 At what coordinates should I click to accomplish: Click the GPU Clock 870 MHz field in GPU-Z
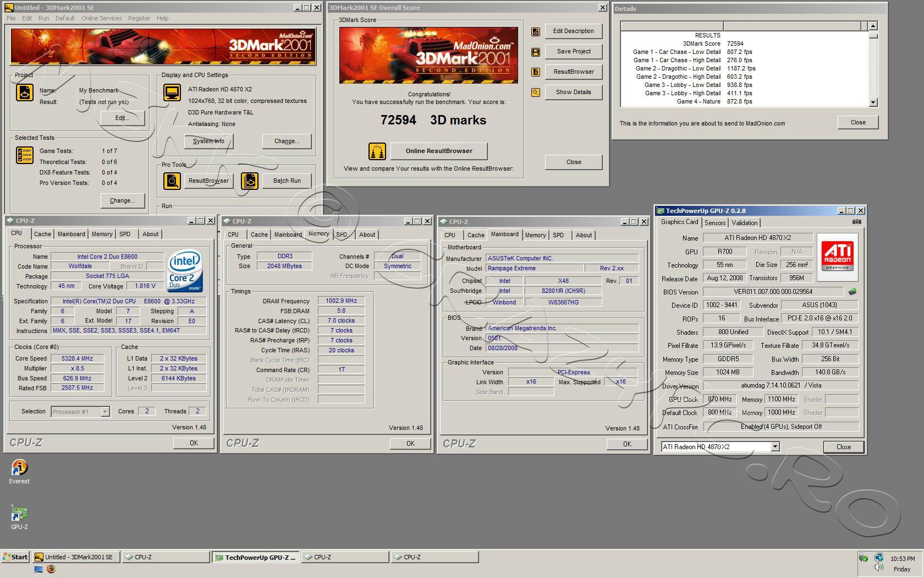coord(720,399)
